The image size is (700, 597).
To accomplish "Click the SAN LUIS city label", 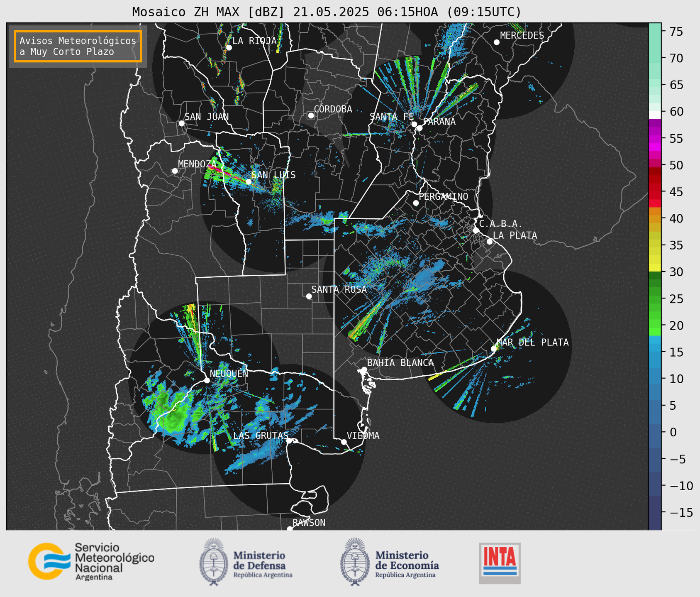I will (x=274, y=175).
